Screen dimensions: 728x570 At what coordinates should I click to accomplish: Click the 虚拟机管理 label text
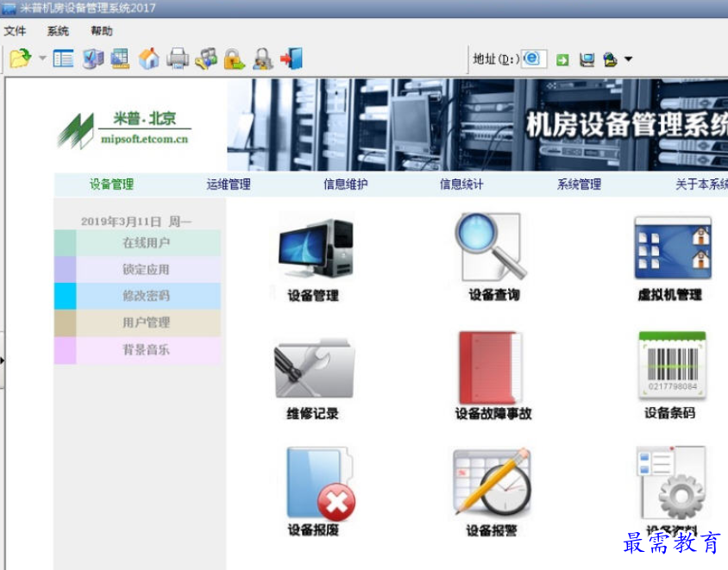tap(669, 294)
